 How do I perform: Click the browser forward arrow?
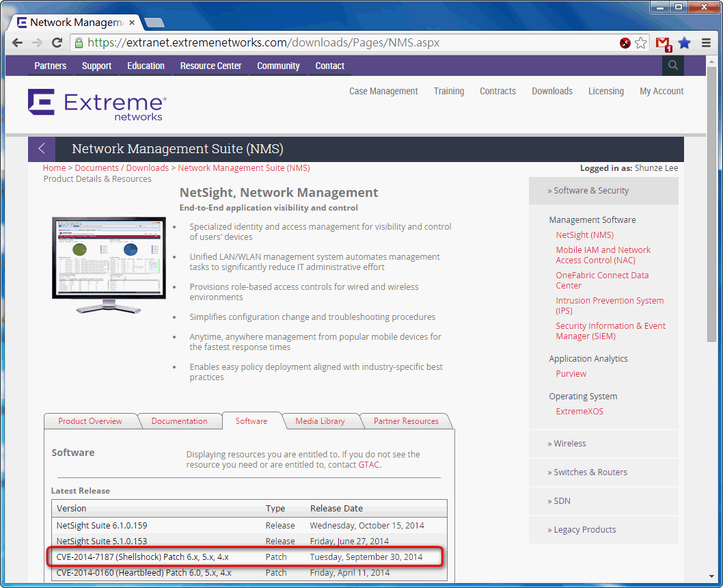(x=37, y=43)
